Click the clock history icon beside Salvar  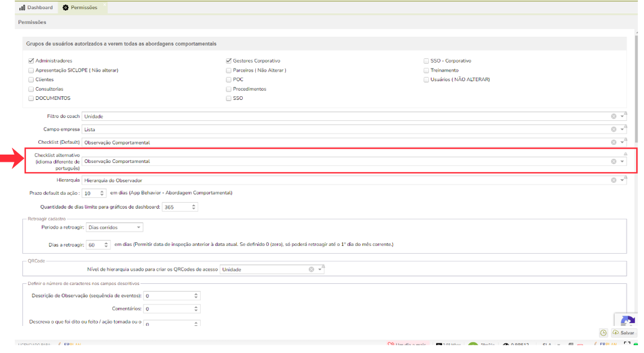coord(603,333)
